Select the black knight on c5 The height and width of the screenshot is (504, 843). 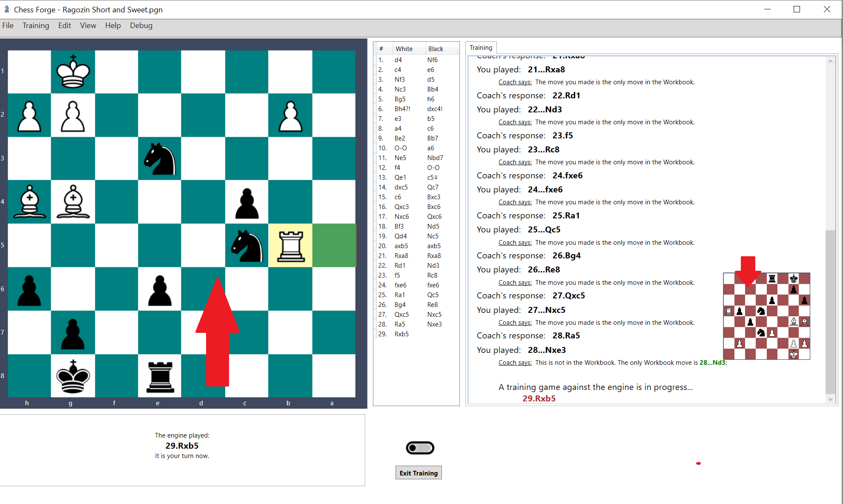[247, 246]
